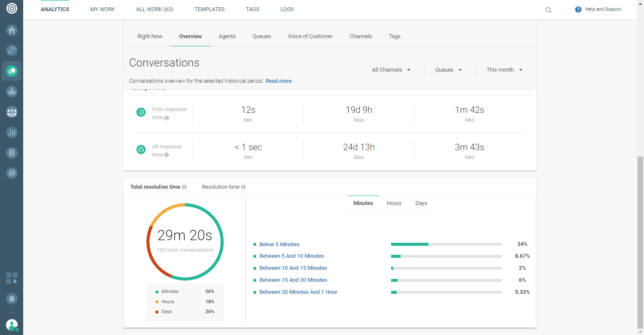Click the notifications bell icon
The image size is (644, 335).
(x=12, y=298)
